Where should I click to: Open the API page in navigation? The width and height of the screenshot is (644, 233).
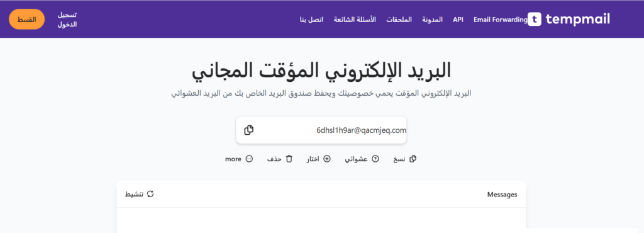coord(458,20)
